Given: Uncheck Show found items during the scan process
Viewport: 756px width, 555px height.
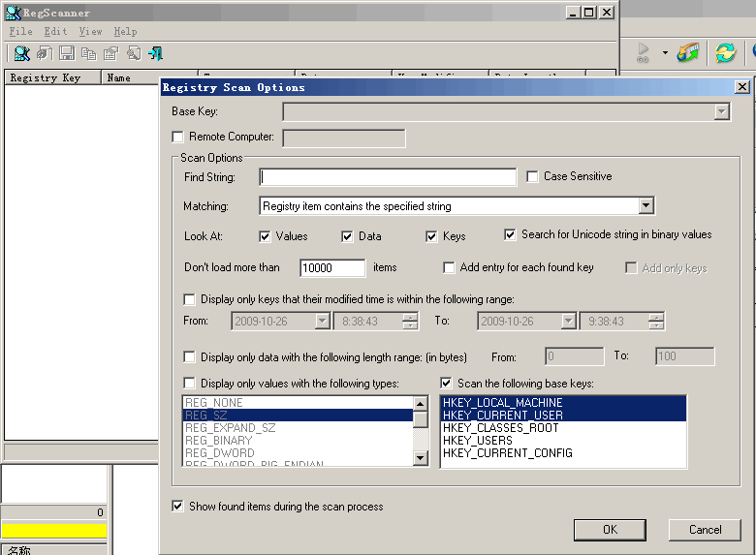Looking at the screenshot, I should [178, 507].
